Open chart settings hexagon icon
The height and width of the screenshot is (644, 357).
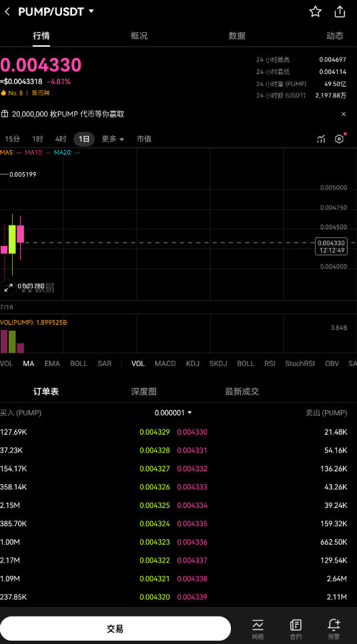(339, 139)
